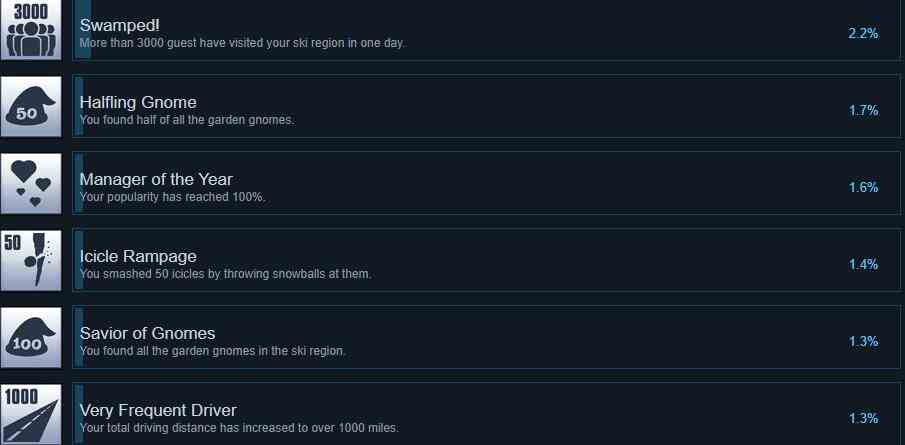Click the 1.7% percentage for Halfling Gnome
This screenshot has width=905, height=445.
863,110
